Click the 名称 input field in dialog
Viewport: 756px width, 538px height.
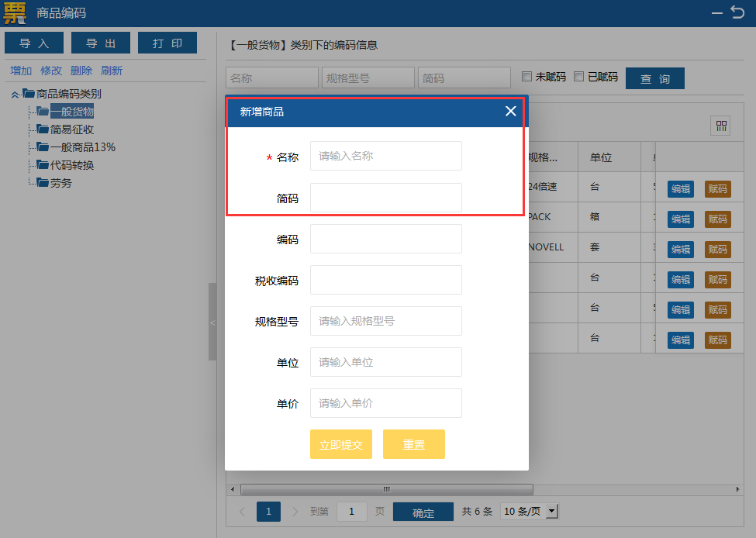pyautogui.click(x=385, y=156)
